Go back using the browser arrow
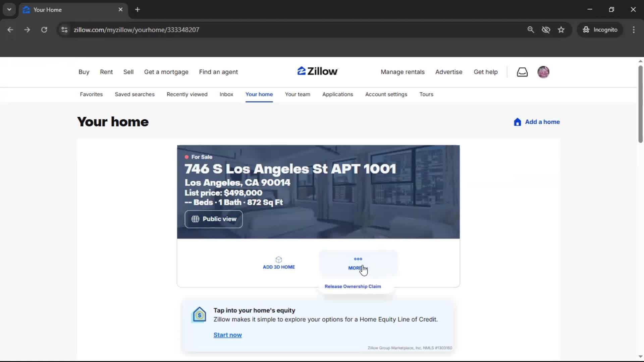The width and height of the screenshot is (644, 362). [10, 29]
